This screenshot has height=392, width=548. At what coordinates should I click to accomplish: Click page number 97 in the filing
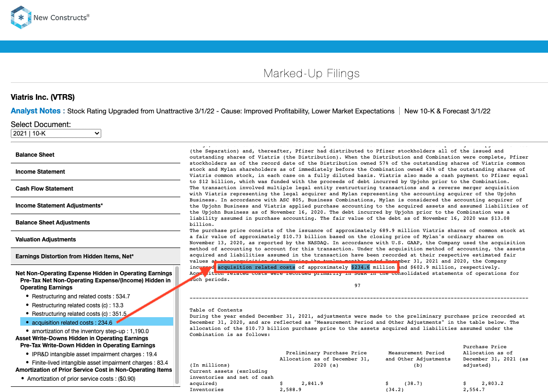point(357,286)
